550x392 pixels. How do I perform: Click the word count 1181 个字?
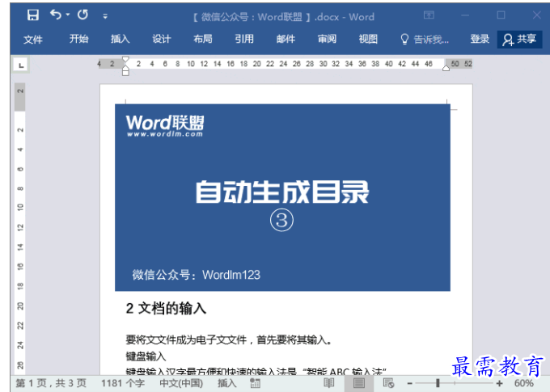click(x=123, y=383)
